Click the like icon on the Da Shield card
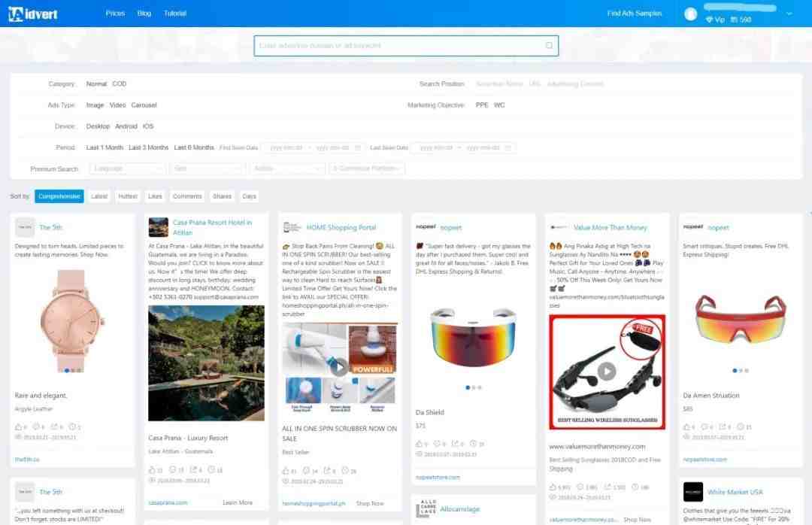812x525 pixels. pos(419,444)
